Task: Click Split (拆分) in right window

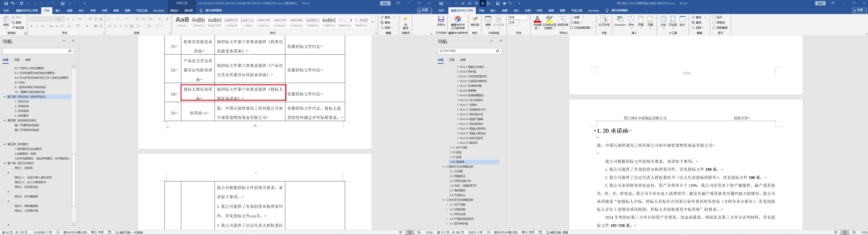Action: [682, 21]
